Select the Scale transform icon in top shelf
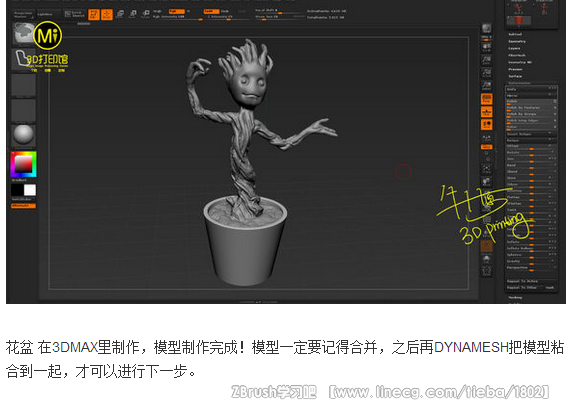 (133, 14)
